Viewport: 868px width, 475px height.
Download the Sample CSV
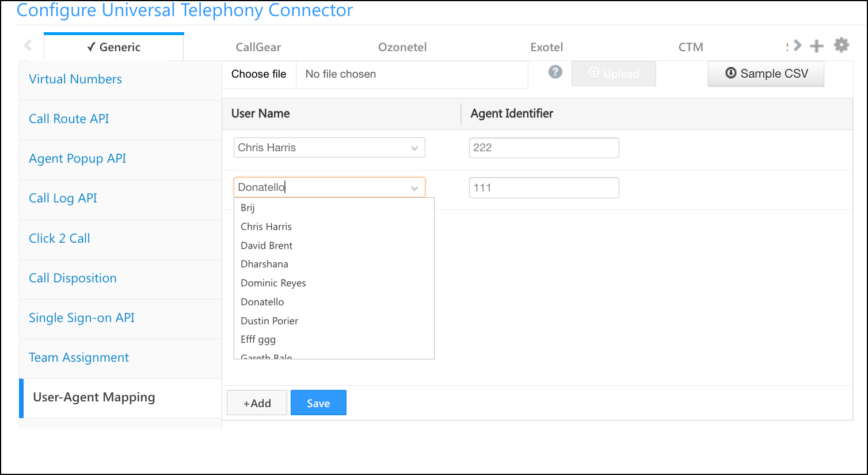pos(766,74)
